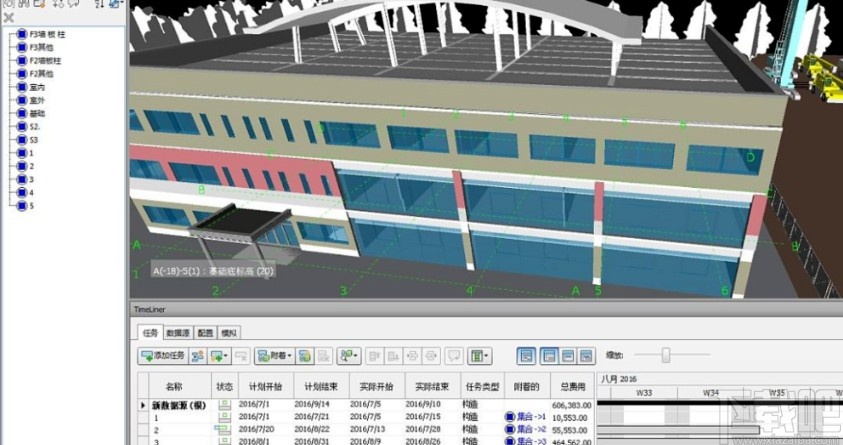Screen dimensions: 843x445
Task: Select the F2墙板柱 set
Action: pos(45,61)
